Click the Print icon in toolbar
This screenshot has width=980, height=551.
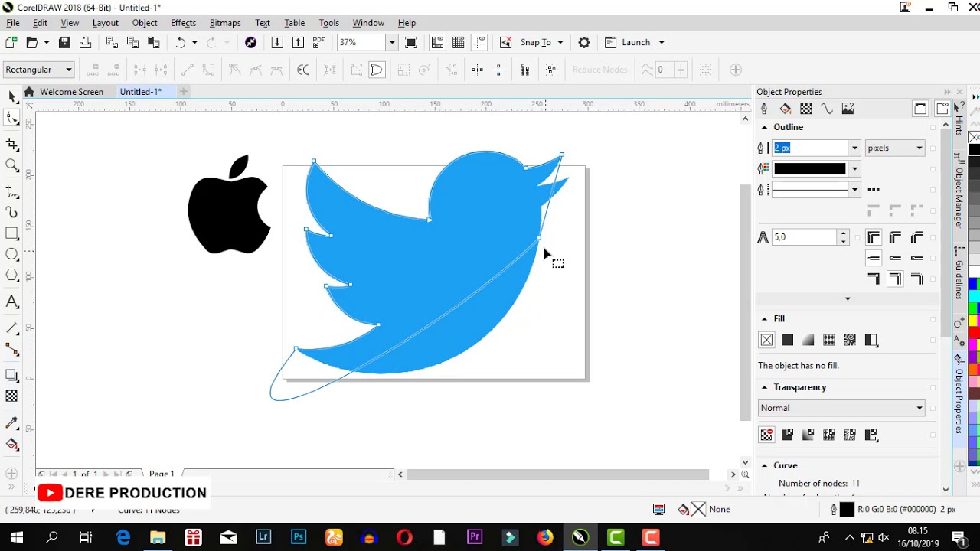(86, 42)
